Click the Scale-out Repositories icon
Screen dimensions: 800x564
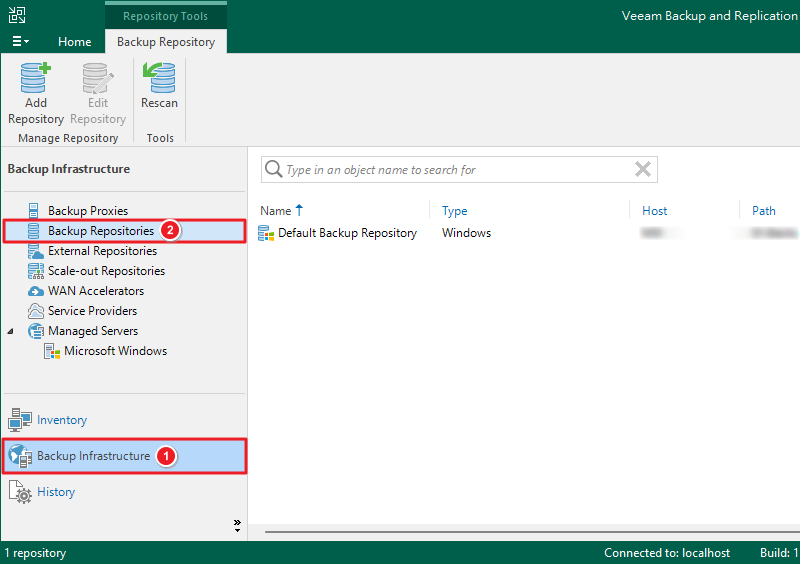click(x=35, y=271)
